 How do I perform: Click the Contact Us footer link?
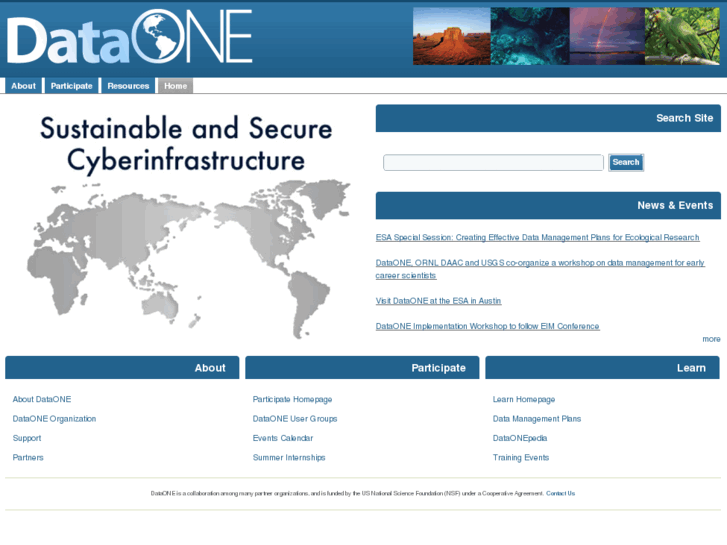point(560,494)
